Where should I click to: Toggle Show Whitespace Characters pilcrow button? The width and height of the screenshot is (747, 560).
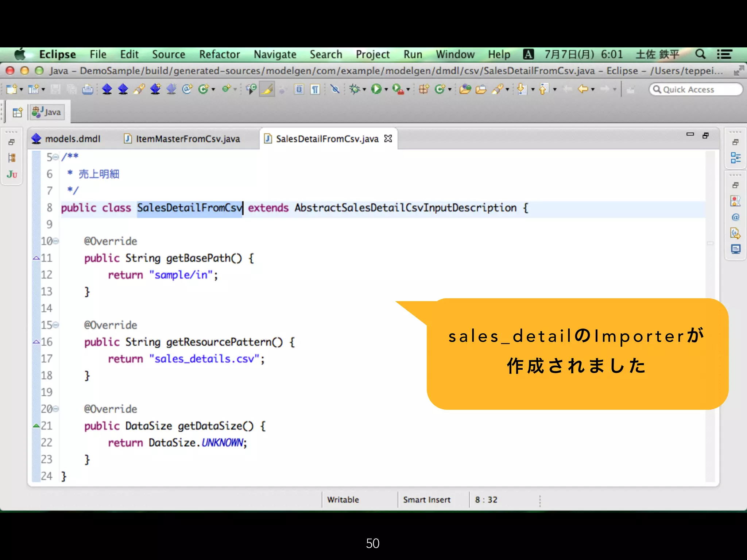pos(315,89)
